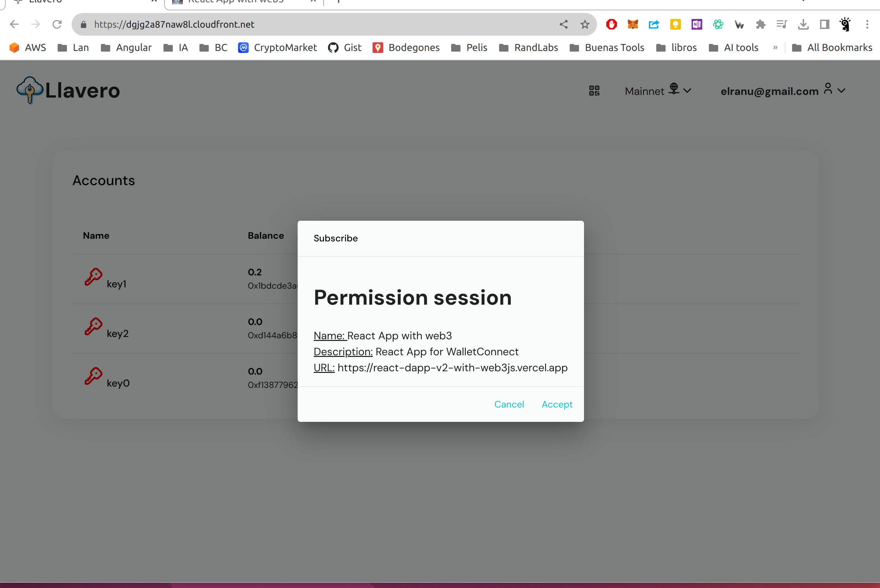Select the key0 account name
The height and width of the screenshot is (588, 880).
click(x=118, y=383)
